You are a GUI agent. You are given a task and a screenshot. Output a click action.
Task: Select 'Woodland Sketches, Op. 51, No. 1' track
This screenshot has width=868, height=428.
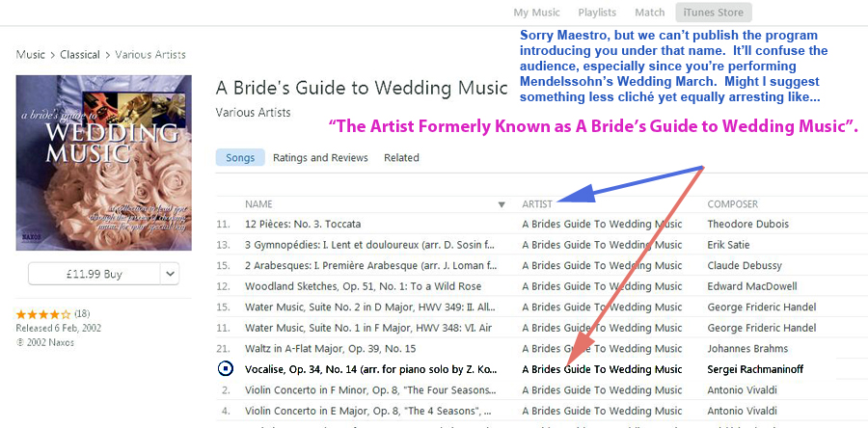[x=364, y=286]
